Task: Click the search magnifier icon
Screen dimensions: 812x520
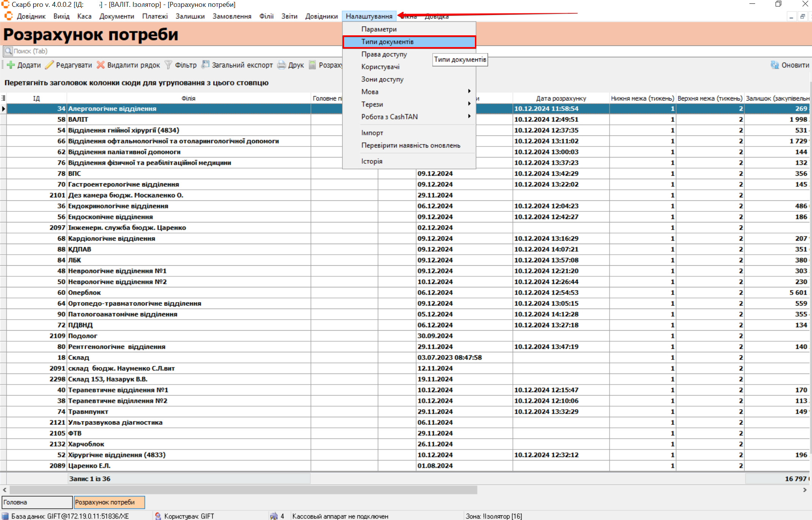Action: tap(8, 51)
